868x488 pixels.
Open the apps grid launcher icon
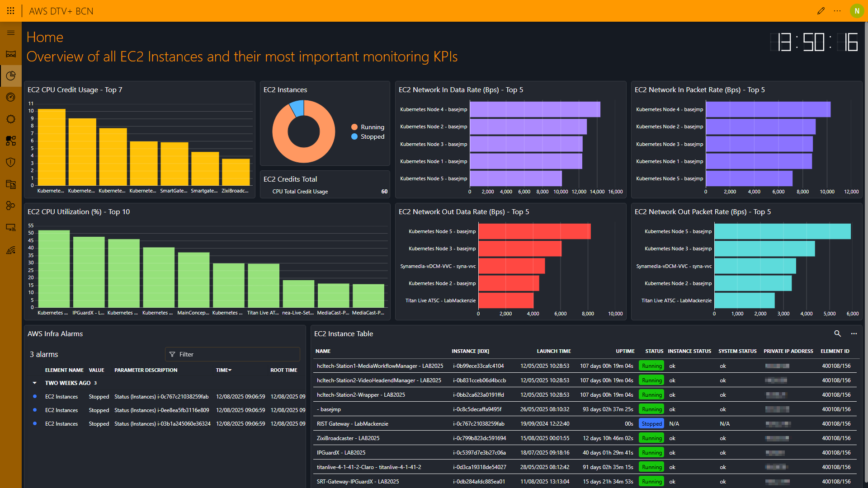pyautogui.click(x=11, y=11)
